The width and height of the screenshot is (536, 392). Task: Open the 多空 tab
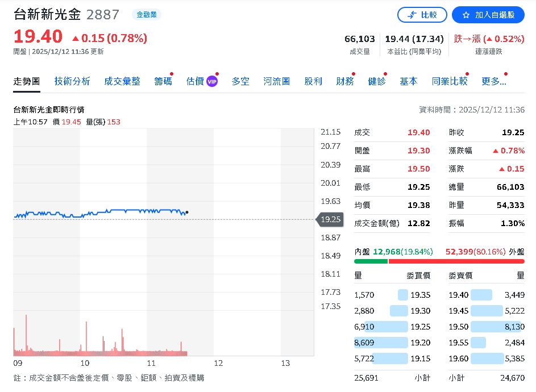point(240,81)
